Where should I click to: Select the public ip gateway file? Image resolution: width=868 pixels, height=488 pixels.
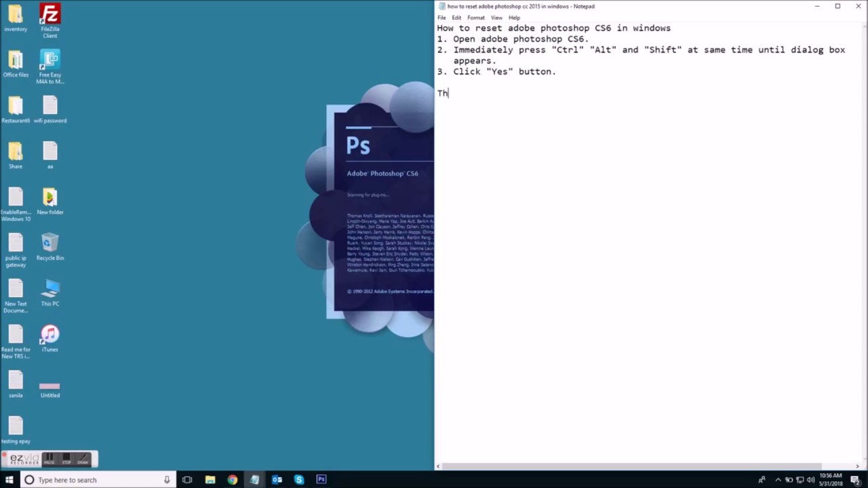click(16, 250)
